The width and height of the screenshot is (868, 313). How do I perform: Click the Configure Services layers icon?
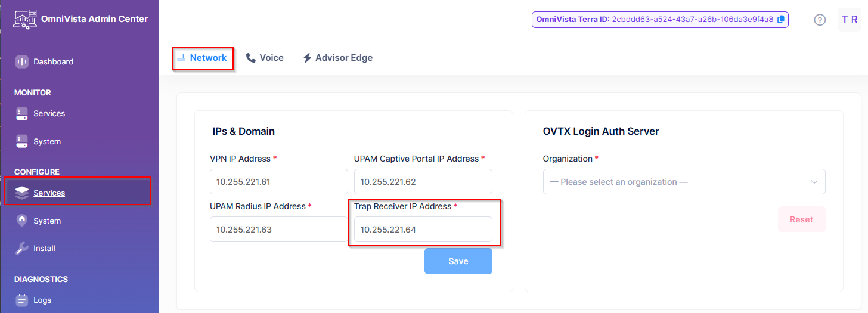pos(22,193)
